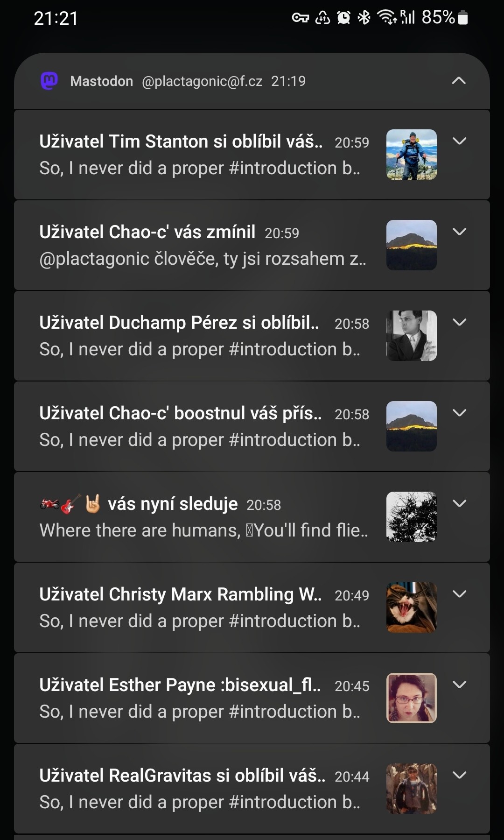
Task: Open Esther Payne's favorite notification text
Action: click(201, 698)
